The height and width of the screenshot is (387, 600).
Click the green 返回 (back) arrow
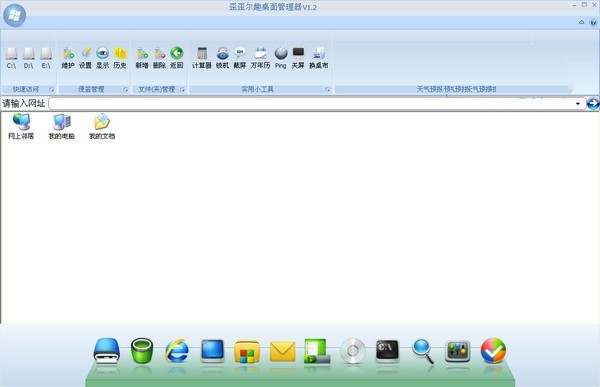coord(176,58)
